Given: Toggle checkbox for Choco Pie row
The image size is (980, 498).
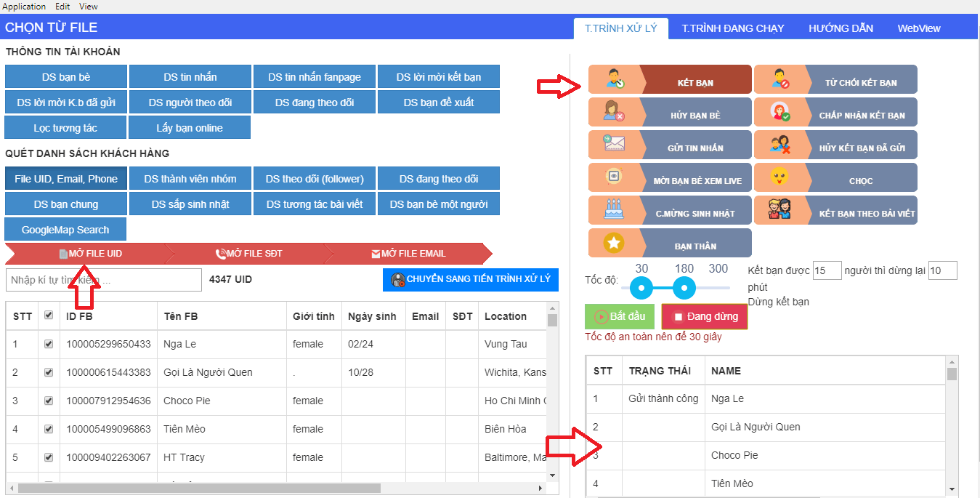Looking at the screenshot, I should pyautogui.click(x=49, y=401).
